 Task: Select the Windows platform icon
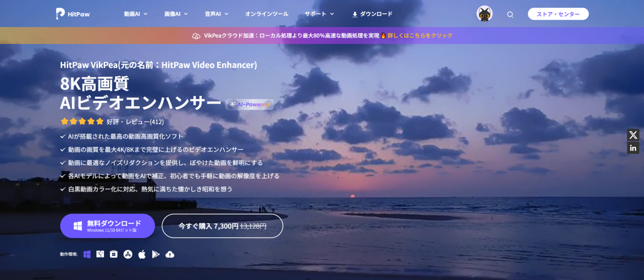(x=87, y=254)
